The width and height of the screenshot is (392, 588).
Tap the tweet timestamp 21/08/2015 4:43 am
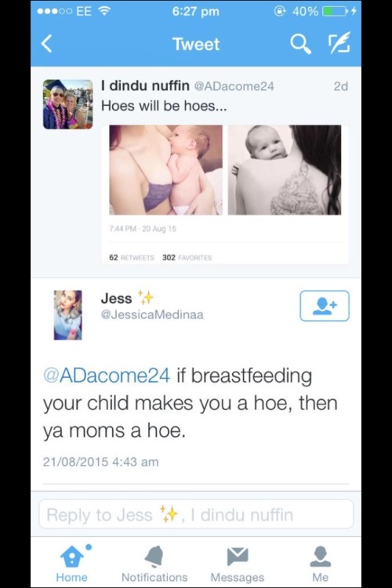point(100,462)
